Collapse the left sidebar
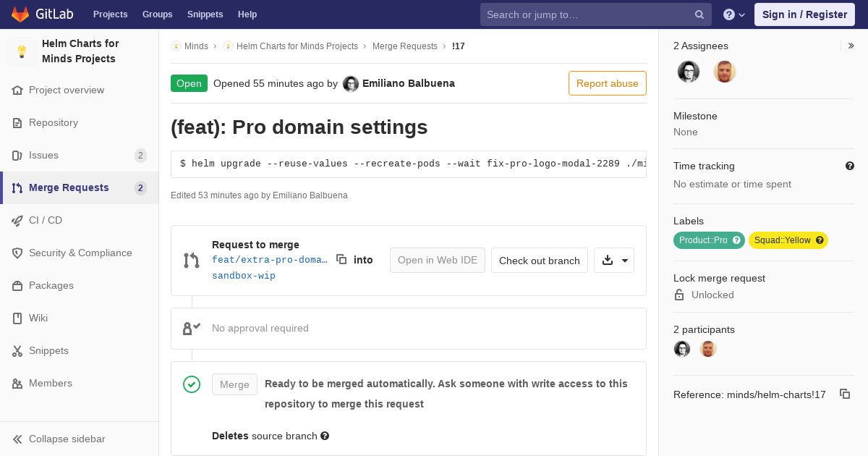The height and width of the screenshot is (456, 868). point(59,439)
